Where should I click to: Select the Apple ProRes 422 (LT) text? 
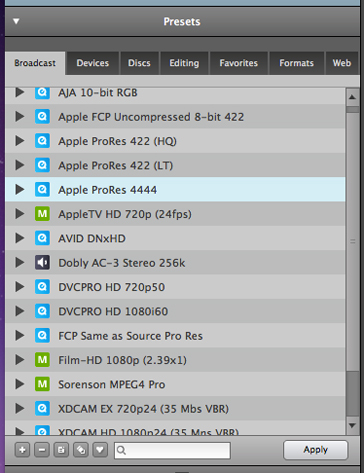[x=116, y=166]
